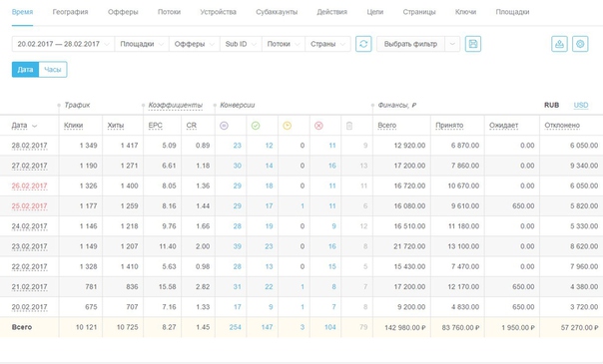Screen dimensions: 603x364
Task: Click the 142 980.00 ₽ total amount
Action: click(x=405, y=327)
